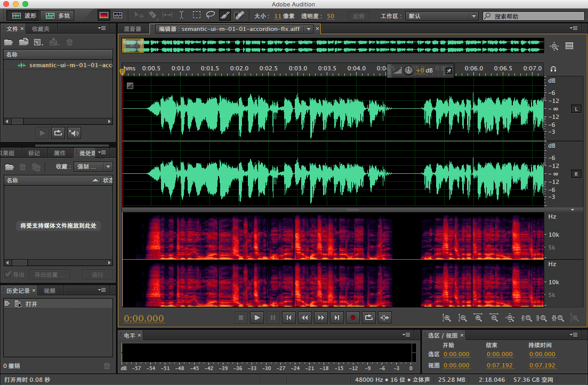
Task: Switch to the Files (文件) tab
Action: (x=12, y=28)
